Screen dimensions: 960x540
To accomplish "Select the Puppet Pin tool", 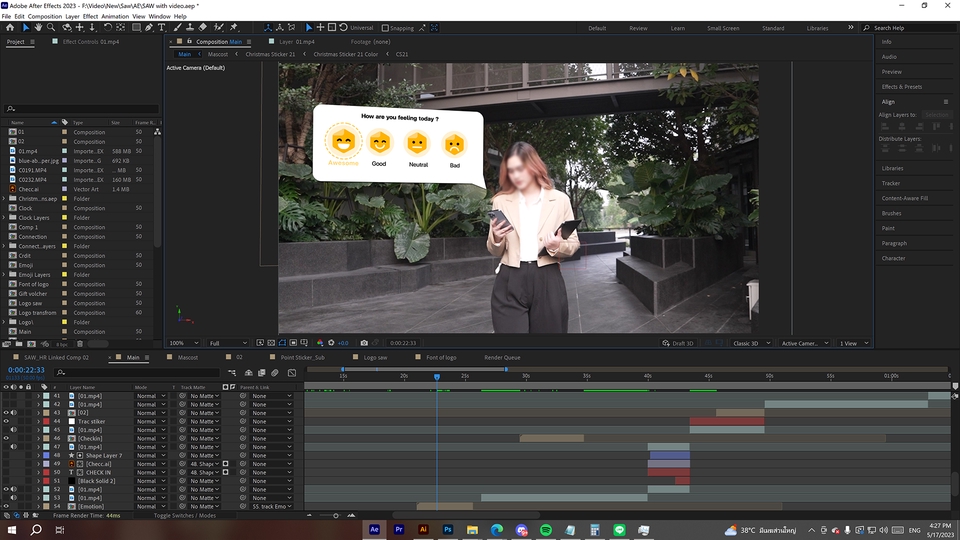I will (x=233, y=28).
